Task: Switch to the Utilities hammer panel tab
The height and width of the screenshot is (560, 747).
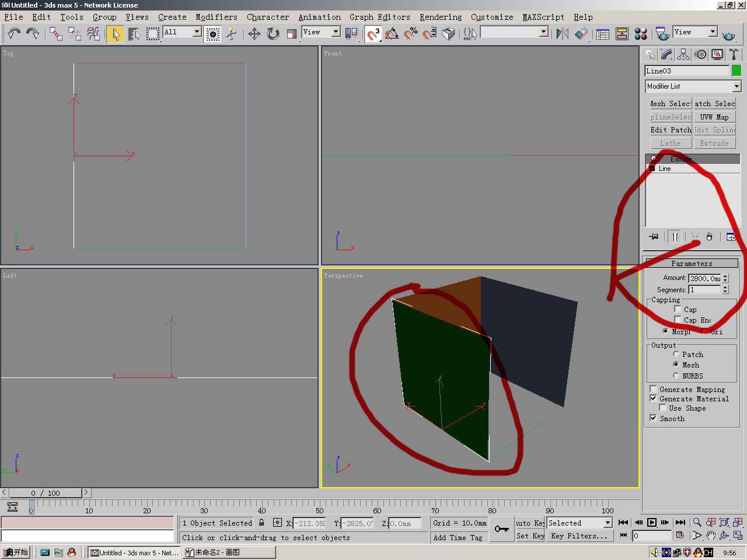Action: pyautogui.click(x=734, y=55)
